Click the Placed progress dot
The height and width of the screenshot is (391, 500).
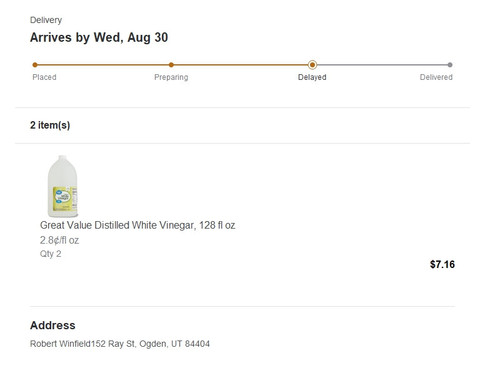(35, 65)
